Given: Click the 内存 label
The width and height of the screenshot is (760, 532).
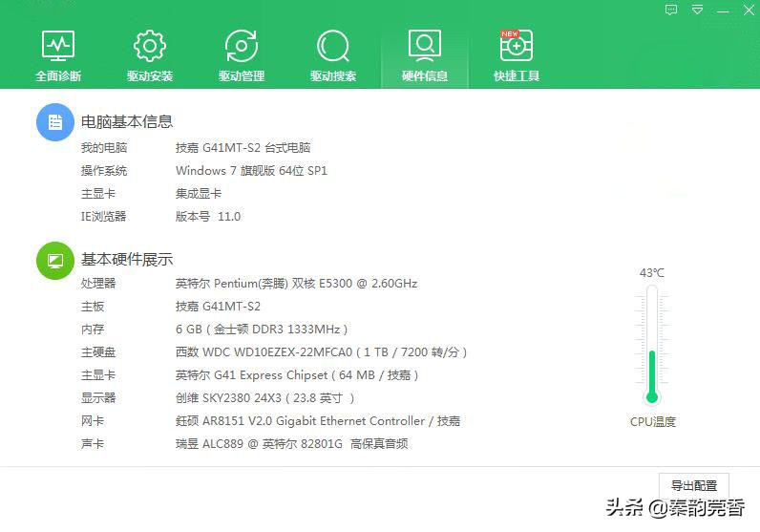Looking at the screenshot, I should (93, 330).
